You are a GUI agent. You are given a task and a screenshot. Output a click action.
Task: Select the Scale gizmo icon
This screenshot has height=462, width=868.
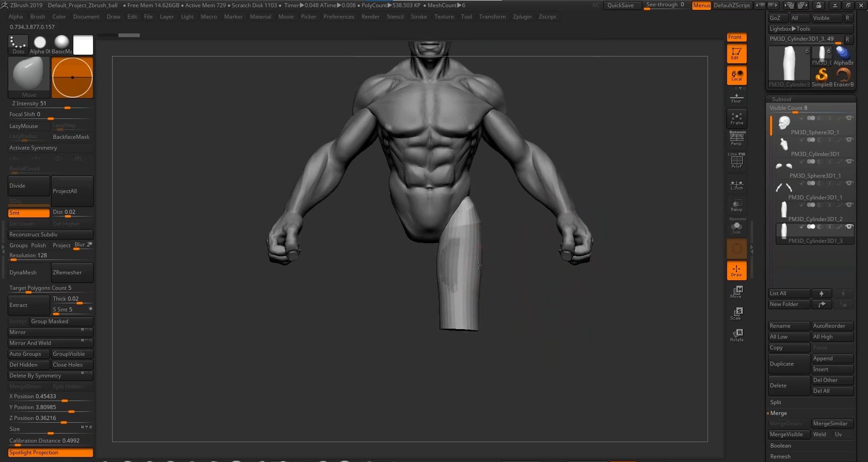pyautogui.click(x=736, y=313)
